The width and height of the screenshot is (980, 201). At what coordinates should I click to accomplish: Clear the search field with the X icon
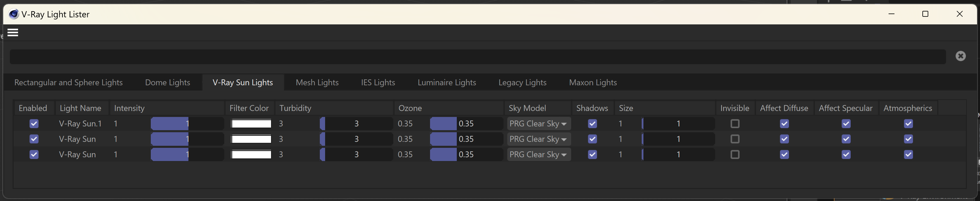click(x=960, y=56)
